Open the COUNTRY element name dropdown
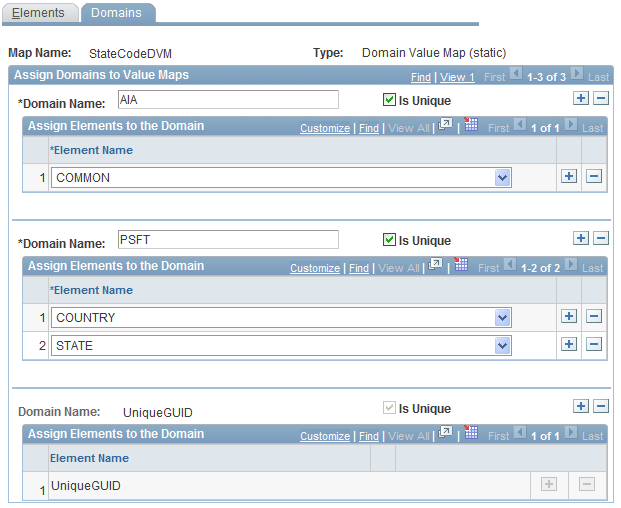621x508 pixels. (x=503, y=318)
